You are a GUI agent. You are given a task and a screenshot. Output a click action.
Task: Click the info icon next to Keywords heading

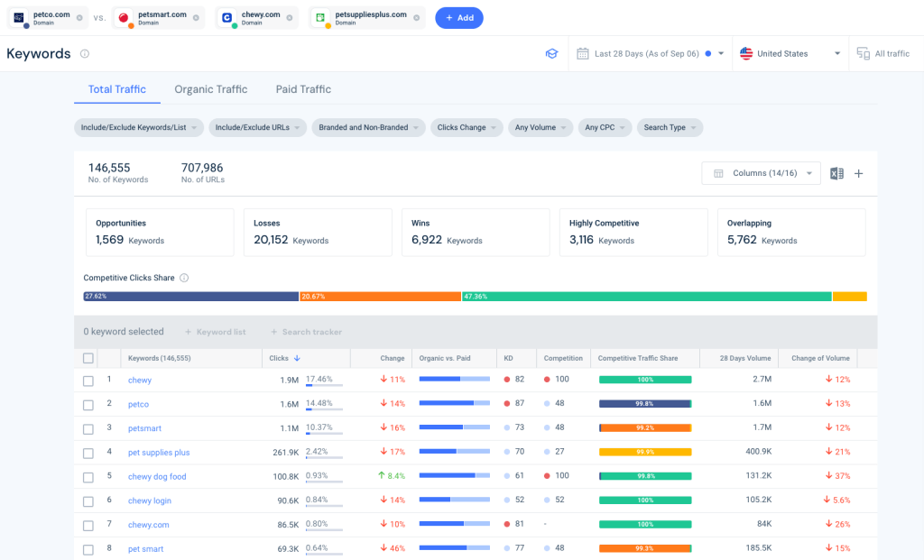pyautogui.click(x=84, y=53)
